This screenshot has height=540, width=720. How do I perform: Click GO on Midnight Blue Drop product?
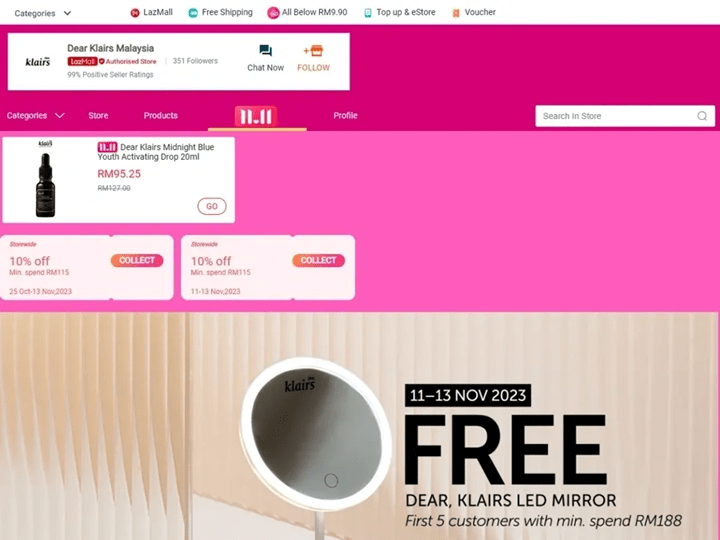click(212, 206)
